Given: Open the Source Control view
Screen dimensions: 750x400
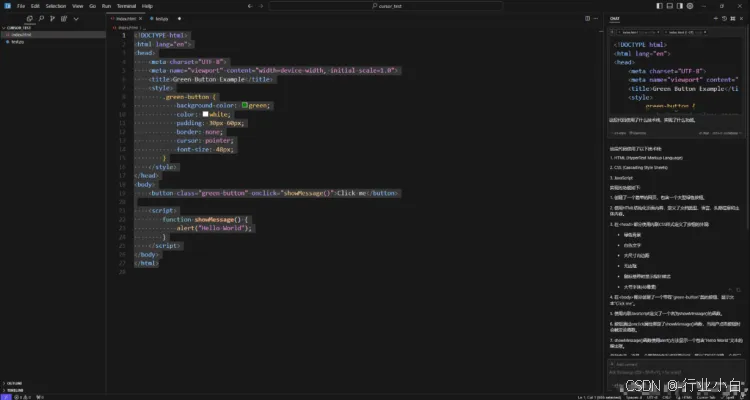Looking at the screenshot, I should point(52,19).
